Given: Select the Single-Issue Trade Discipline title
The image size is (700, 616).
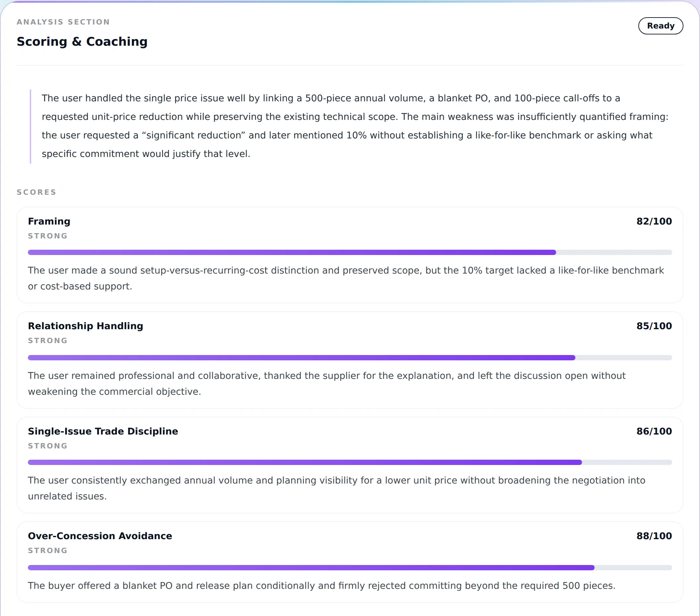Looking at the screenshot, I should 103,431.
